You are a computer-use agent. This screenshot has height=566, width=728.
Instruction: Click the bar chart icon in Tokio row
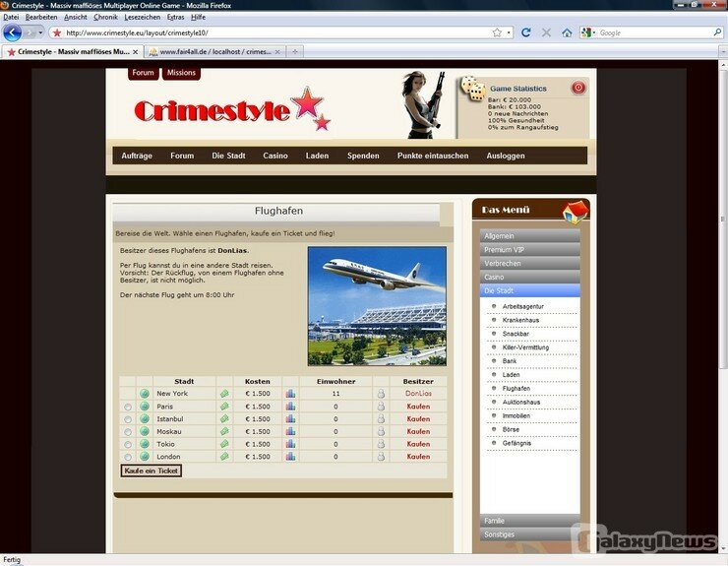pos(290,444)
